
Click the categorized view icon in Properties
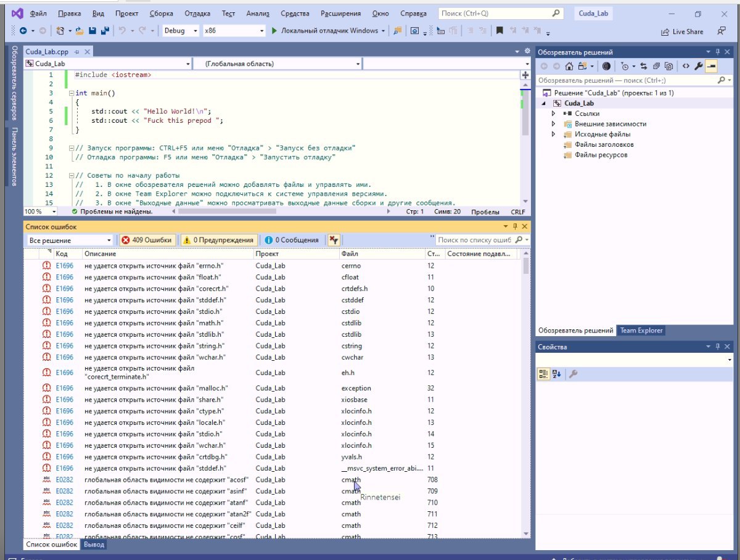[x=543, y=373]
